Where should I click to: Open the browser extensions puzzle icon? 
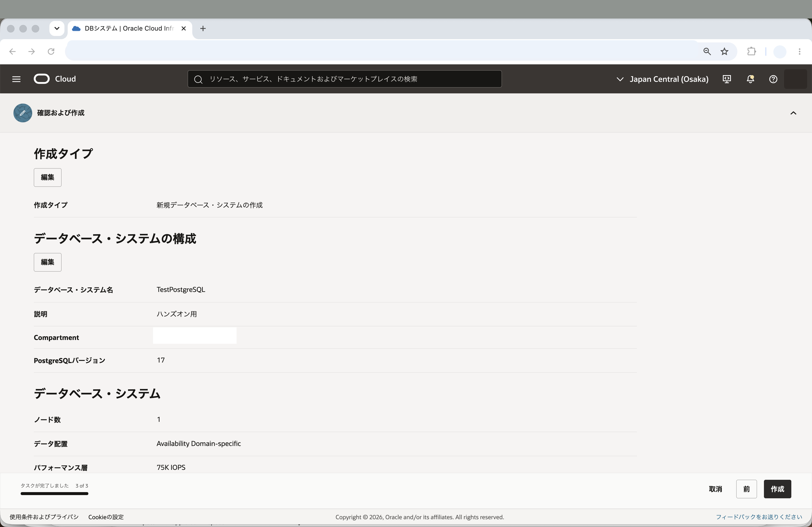pyautogui.click(x=752, y=52)
